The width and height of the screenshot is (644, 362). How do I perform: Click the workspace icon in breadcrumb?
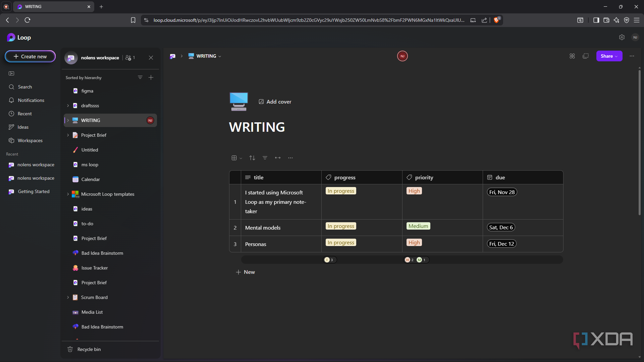coord(172,56)
